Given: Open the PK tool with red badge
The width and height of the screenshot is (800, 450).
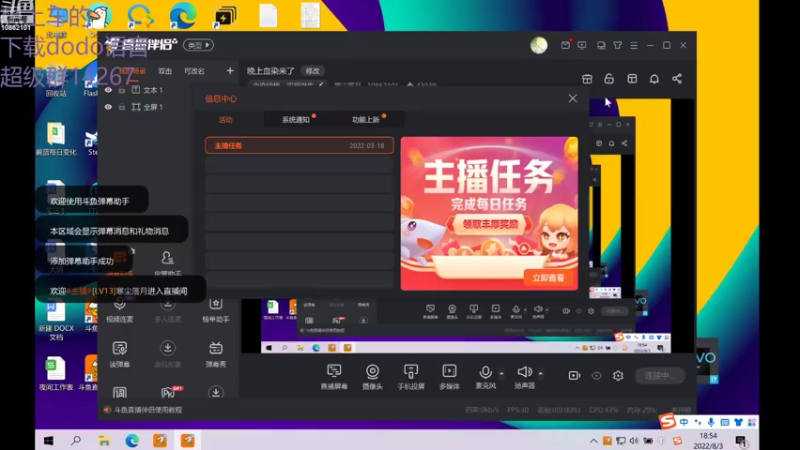Looking at the screenshot, I should pos(168,392).
